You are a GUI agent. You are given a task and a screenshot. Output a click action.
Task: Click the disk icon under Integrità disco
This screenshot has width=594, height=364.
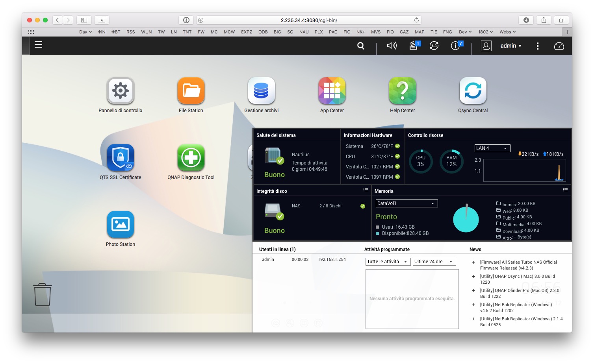pos(274,212)
